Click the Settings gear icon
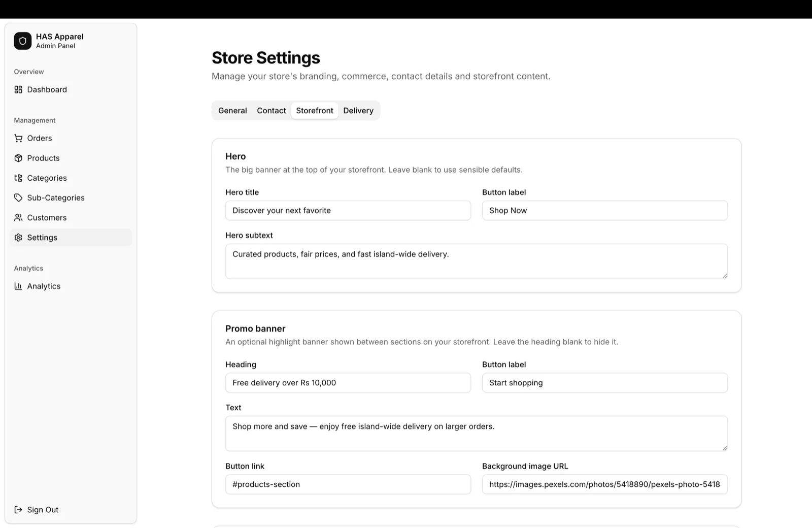The image size is (812, 528). point(18,238)
